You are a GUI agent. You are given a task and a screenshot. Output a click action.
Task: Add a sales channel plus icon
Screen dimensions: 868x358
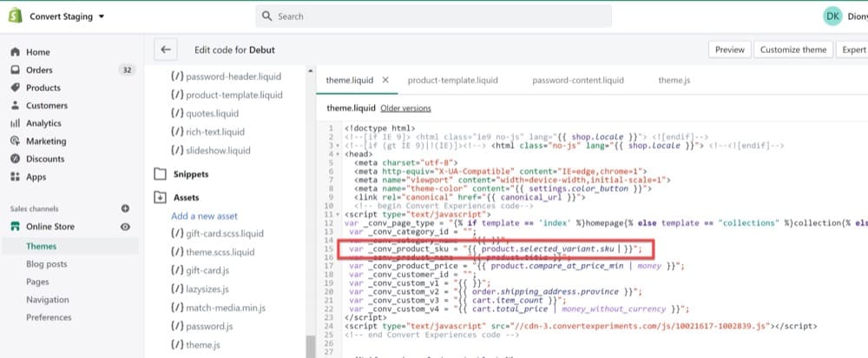(x=125, y=209)
